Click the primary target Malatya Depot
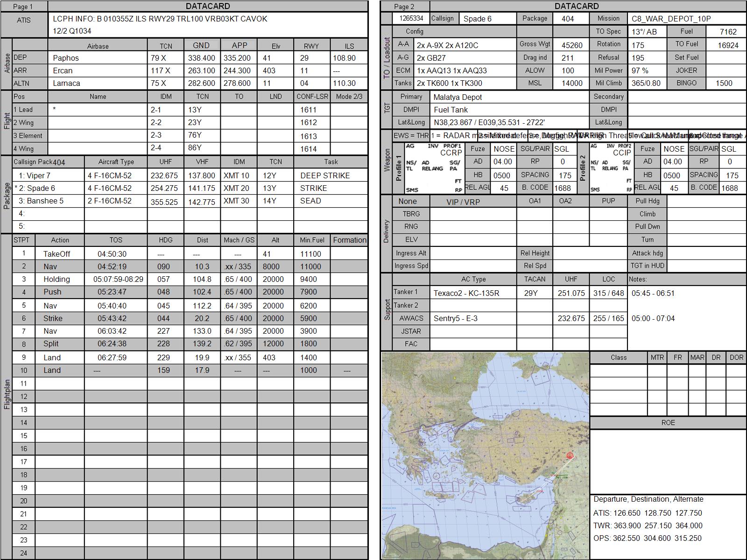 458,98
